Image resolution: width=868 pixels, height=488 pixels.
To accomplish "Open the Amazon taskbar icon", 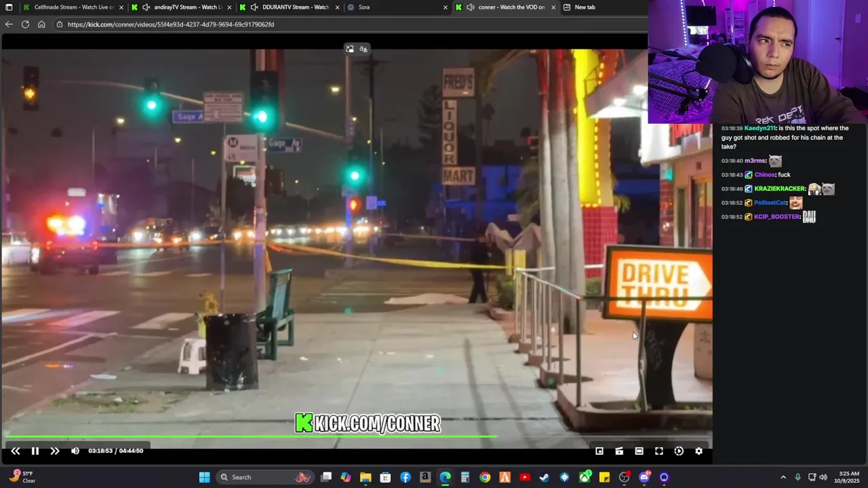I will pyautogui.click(x=425, y=477).
